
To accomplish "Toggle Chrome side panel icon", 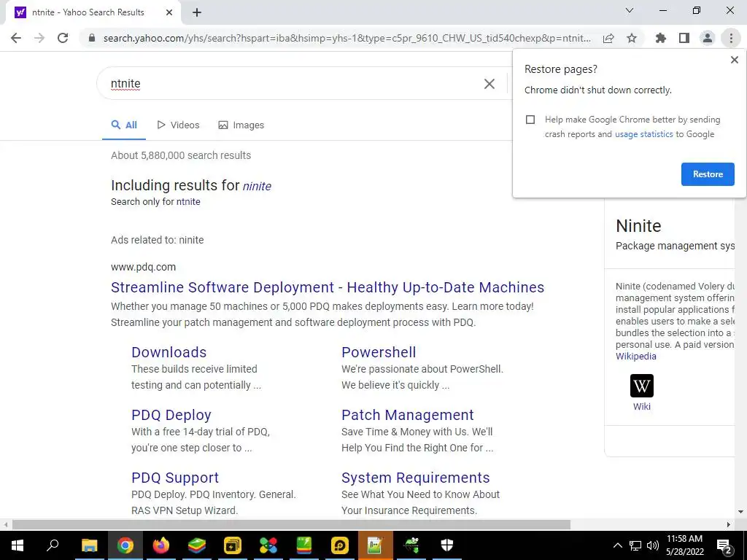I will [x=684, y=38].
